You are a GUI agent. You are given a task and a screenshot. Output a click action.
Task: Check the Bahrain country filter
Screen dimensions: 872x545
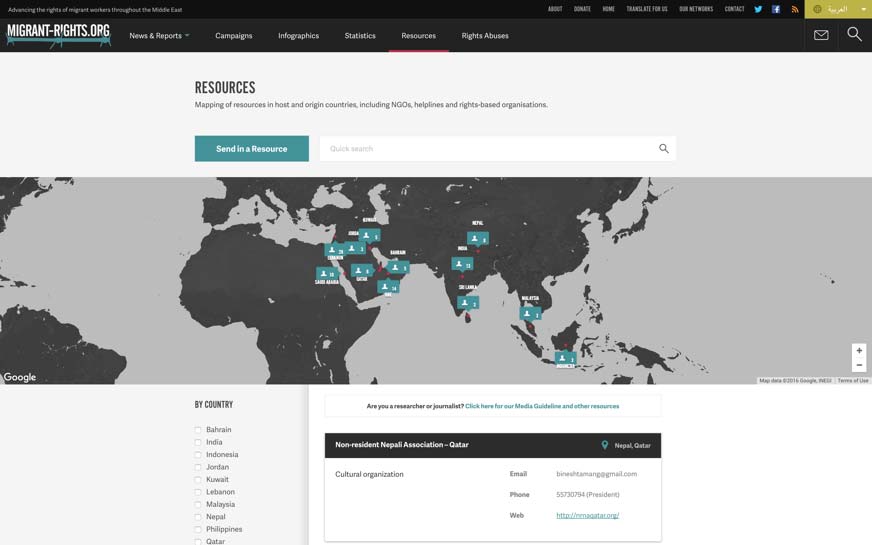[x=198, y=430]
